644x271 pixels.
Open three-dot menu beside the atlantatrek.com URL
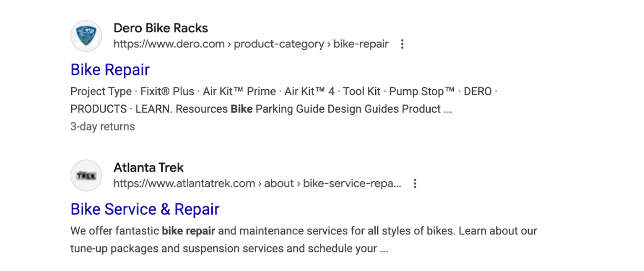pyautogui.click(x=415, y=183)
